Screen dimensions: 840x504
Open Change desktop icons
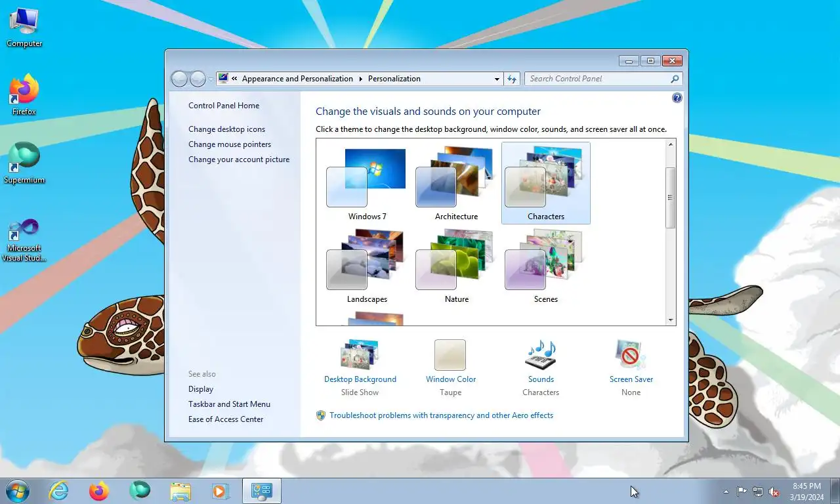click(226, 129)
